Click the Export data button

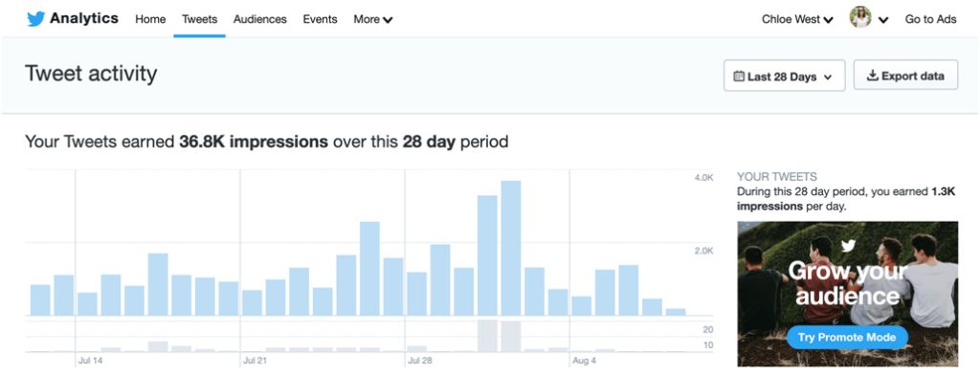pos(905,76)
